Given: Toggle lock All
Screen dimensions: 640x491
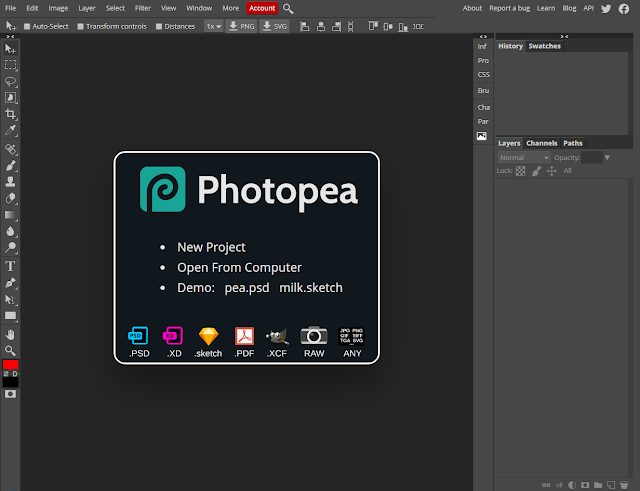Looking at the screenshot, I should [x=567, y=171].
